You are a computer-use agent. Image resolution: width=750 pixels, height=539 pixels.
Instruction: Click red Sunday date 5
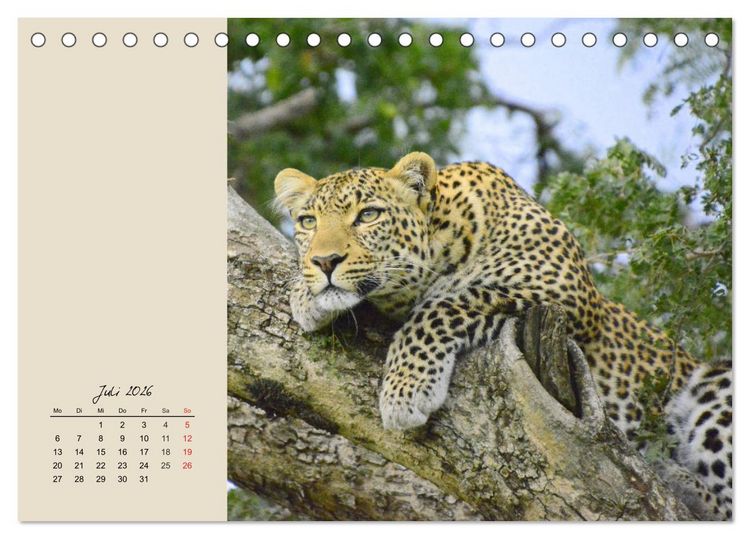(187, 425)
